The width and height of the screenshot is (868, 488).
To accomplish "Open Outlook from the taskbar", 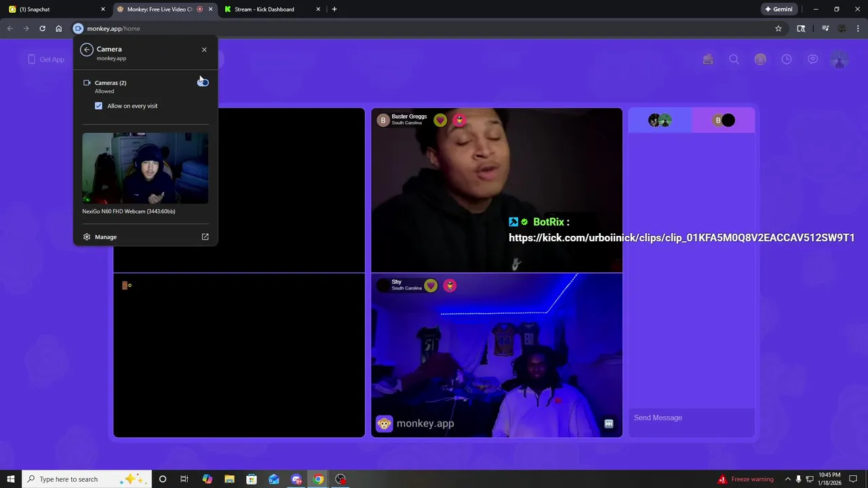I will tap(274, 479).
